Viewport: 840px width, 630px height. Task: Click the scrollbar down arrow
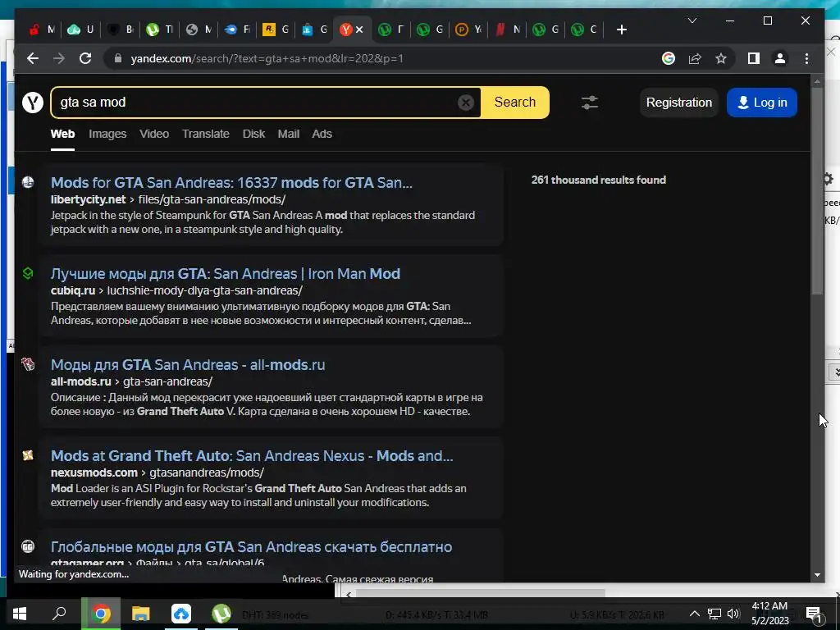click(x=817, y=575)
